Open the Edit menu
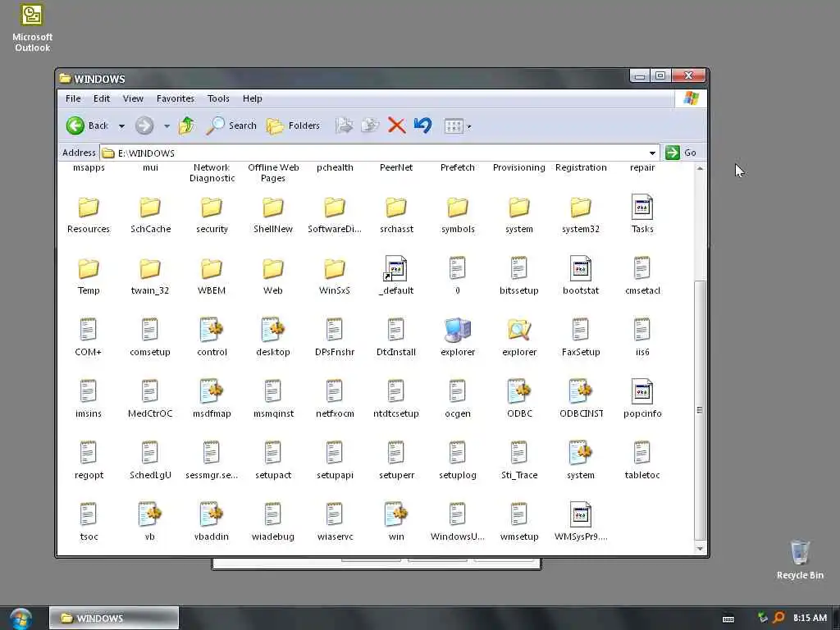The height and width of the screenshot is (630, 840). [x=101, y=98]
